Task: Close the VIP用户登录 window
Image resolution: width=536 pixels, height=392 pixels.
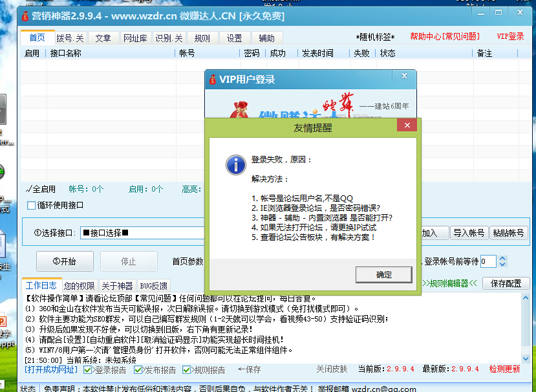Action: (405, 77)
